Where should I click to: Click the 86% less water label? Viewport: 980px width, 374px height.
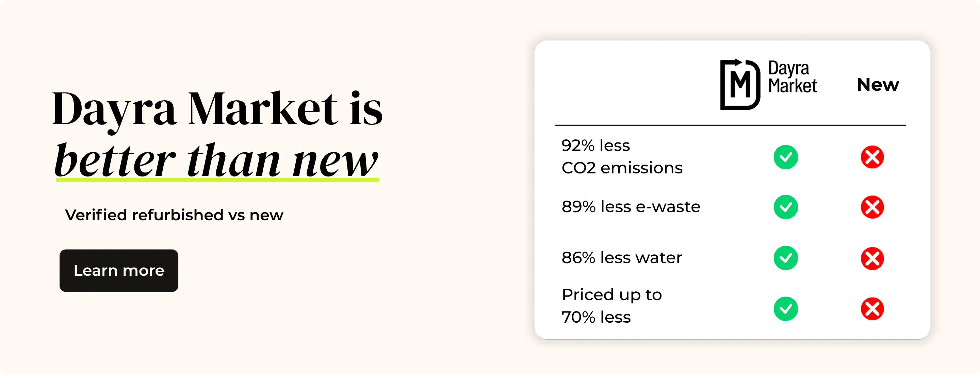(x=622, y=258)
